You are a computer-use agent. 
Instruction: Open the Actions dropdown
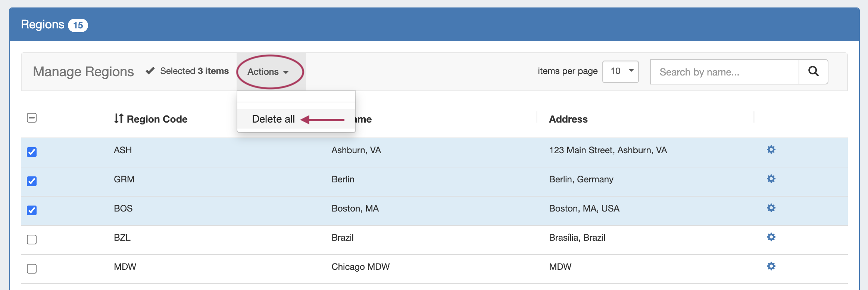tap(268, 72)
